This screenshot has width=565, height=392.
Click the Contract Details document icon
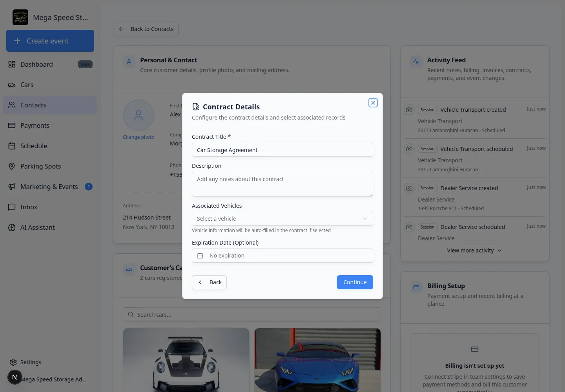coord(196,107)
